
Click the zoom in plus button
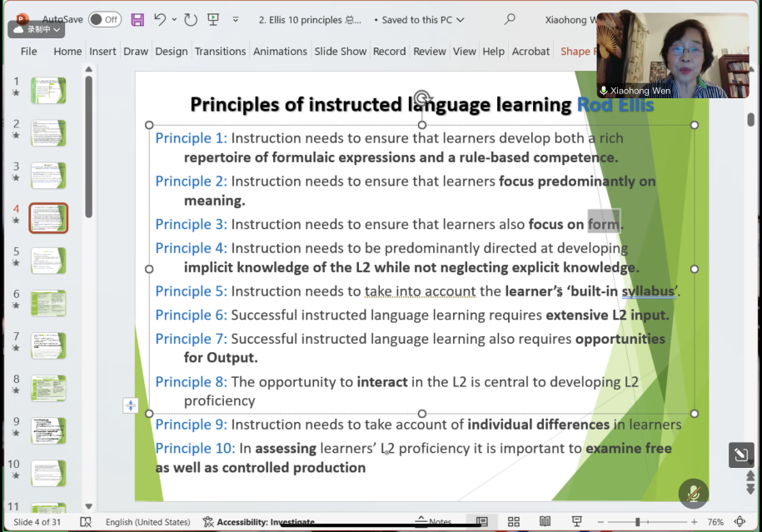point(694,522)
